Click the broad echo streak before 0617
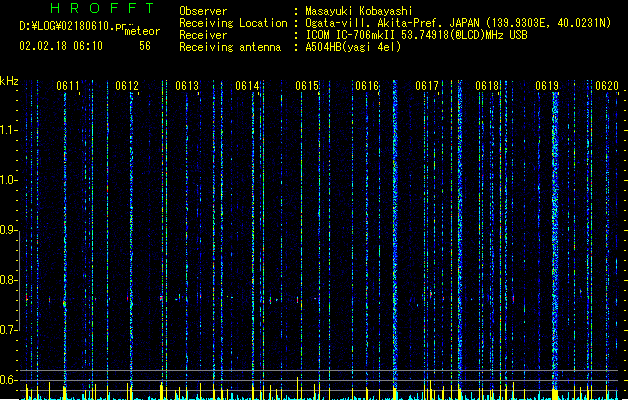 395,235
